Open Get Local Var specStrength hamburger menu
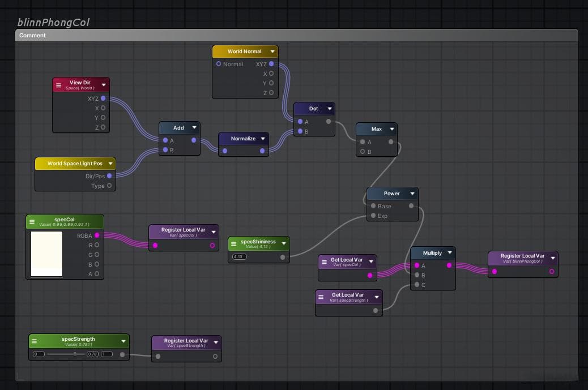The height and width of the screenshot is (390, 588). pyautogui.click(x=321, y=297)
